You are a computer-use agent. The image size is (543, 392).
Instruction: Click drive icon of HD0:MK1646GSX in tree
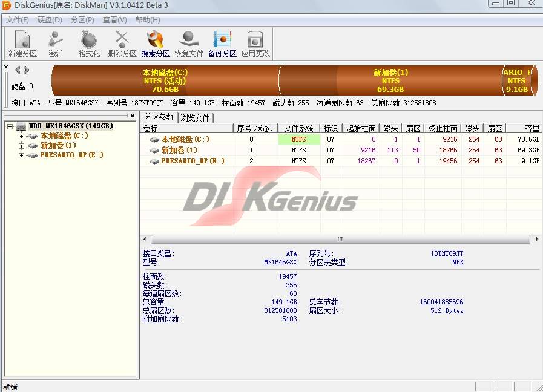click(x=21, y=126)
